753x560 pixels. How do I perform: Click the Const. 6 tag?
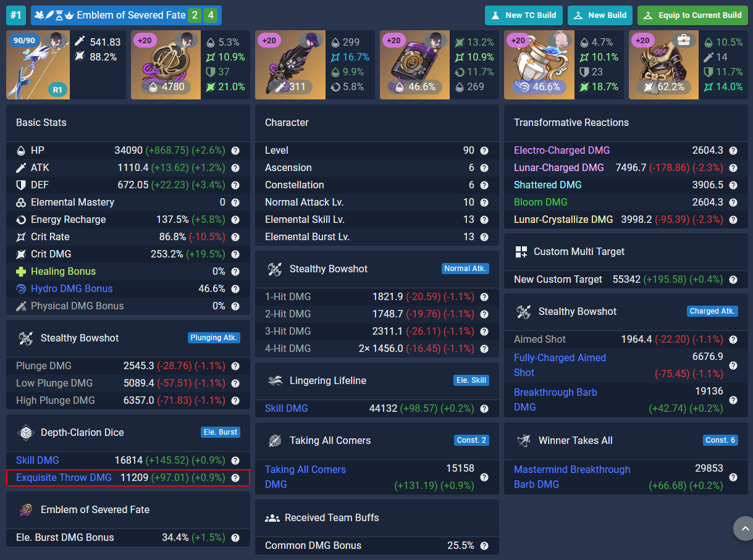(720, 440)
